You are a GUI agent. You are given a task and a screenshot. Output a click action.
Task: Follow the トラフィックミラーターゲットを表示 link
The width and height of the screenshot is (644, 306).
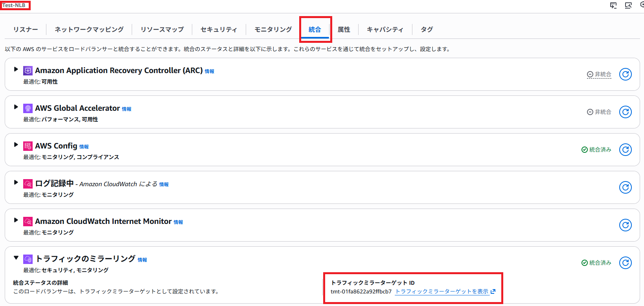[445, 291]
